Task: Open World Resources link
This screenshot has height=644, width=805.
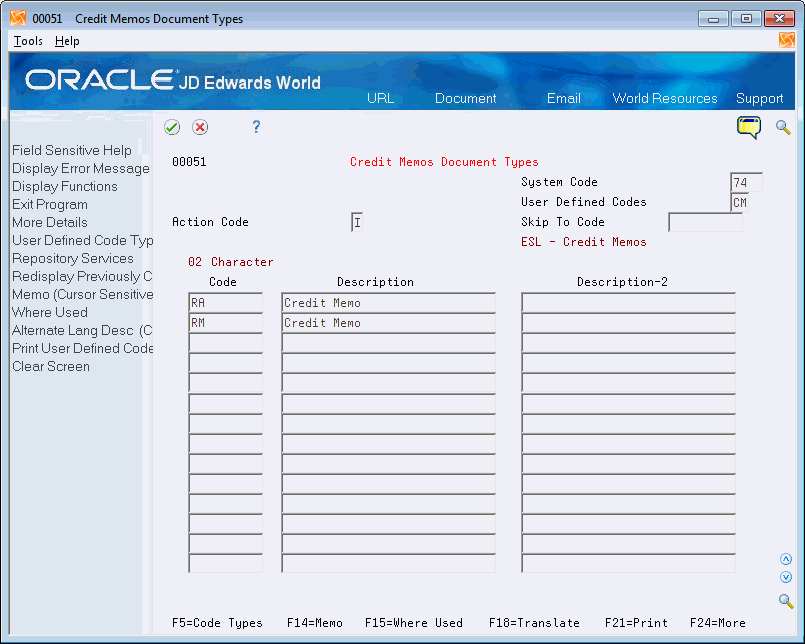Action: pos(665,98)
